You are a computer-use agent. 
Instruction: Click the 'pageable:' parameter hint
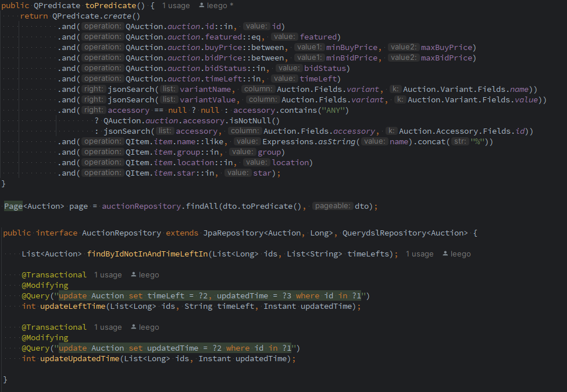point(332,206)
